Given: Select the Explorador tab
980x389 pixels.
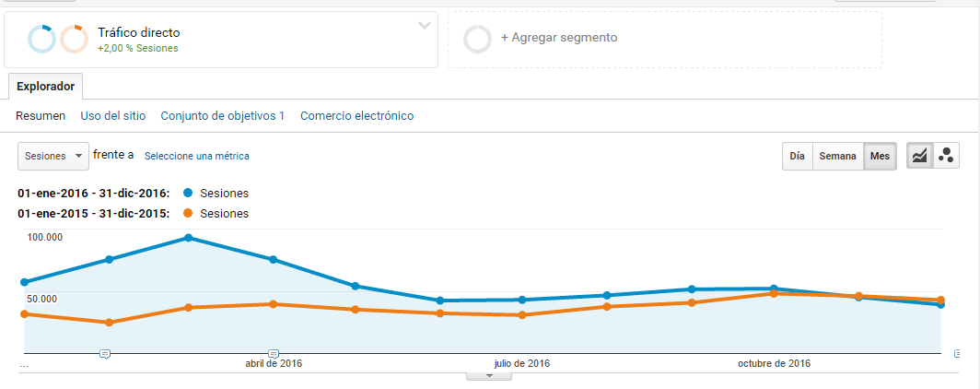Looking at the screenshot, I should [x=45, y=86].
